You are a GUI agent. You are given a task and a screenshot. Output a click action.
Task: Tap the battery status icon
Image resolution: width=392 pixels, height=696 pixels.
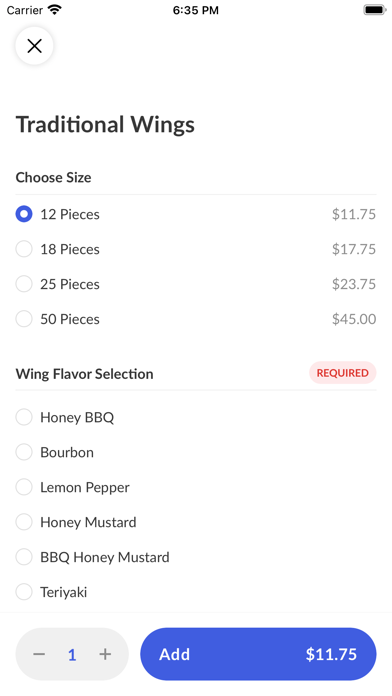coord(375,10)
